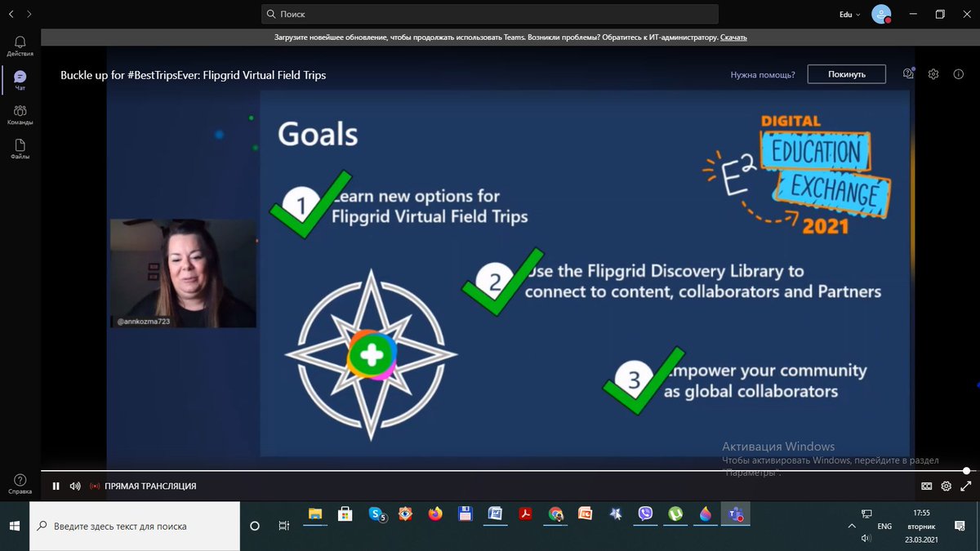Open Paint 3D drop icon in taskbar
This screenshot has height=551, width=980.
(706, 514)
